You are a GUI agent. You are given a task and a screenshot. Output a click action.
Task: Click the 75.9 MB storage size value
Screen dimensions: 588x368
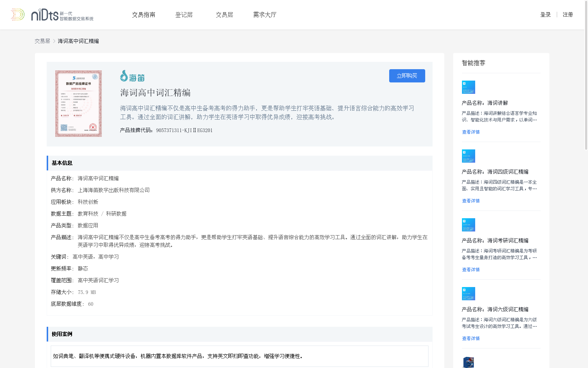coord(87,292)
